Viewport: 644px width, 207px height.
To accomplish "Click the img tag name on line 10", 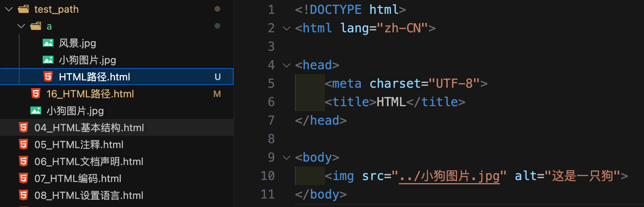I will (x=343, y=176).
